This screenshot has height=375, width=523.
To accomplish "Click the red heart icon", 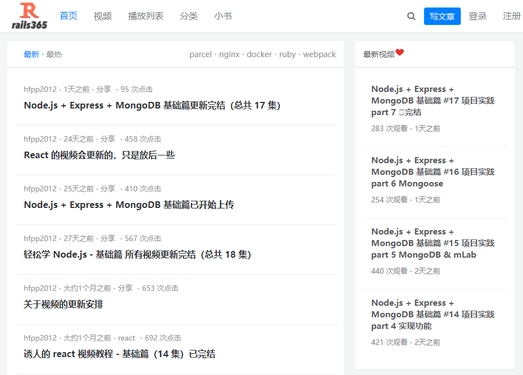I will coord(400,52).
